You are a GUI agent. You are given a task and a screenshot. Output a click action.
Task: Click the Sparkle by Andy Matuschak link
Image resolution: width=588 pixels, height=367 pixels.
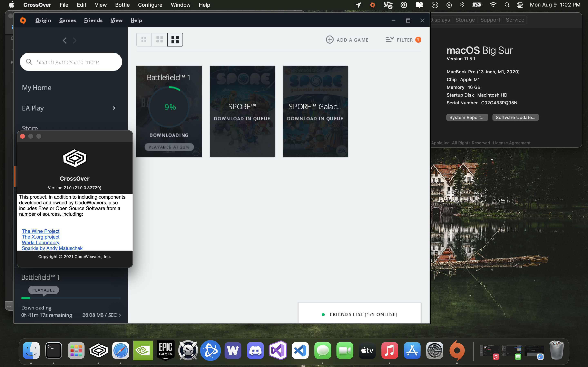(52, 248)
